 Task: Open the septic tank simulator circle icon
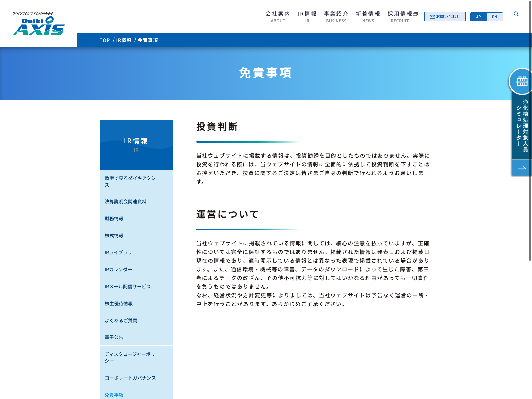[x=521, y=81]
